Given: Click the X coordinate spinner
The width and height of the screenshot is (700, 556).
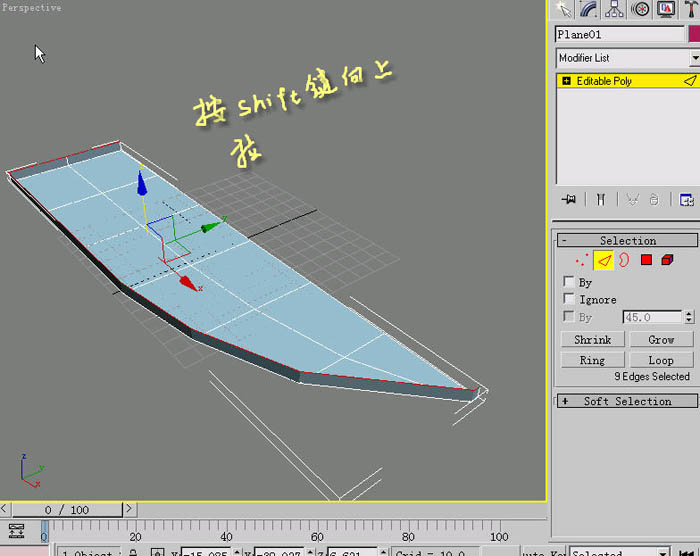Looking at the screenshot, I should 237,553.
